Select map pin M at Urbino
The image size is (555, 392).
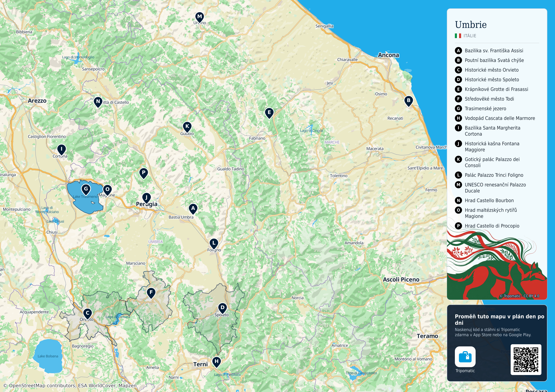199,17
